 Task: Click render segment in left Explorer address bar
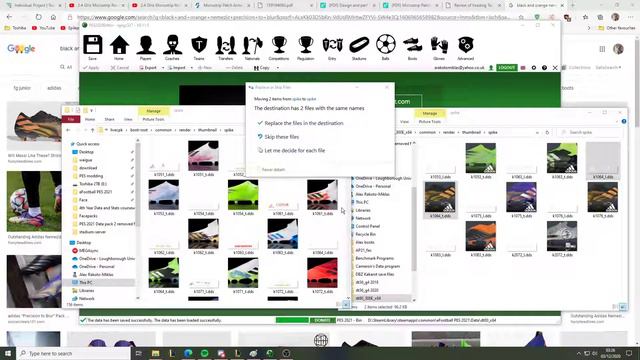tap(185, 130)
